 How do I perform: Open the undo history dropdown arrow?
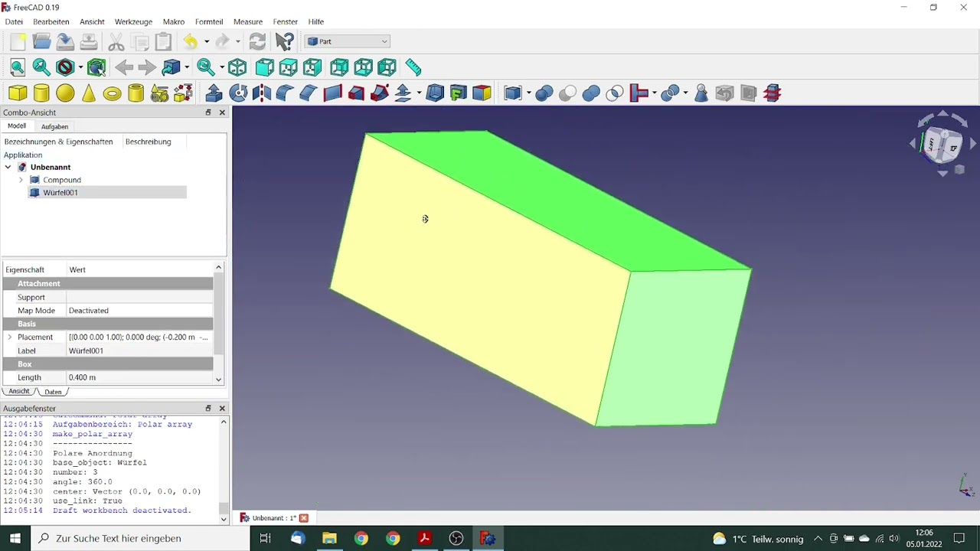206,41
